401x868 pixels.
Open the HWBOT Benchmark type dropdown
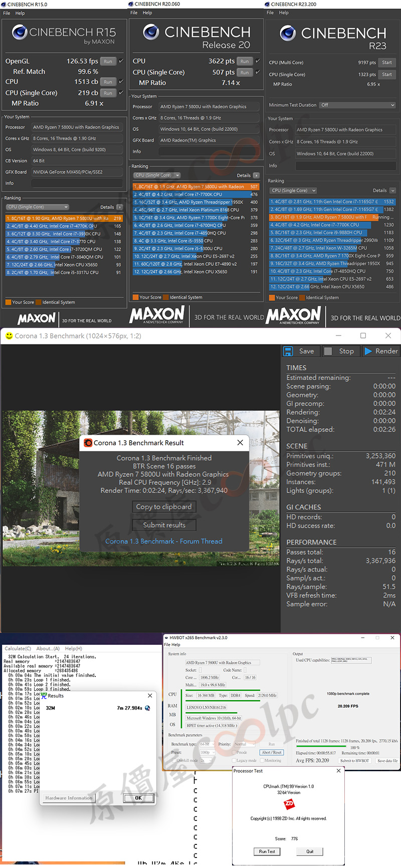pyautogui.click(x=207, y=744)
